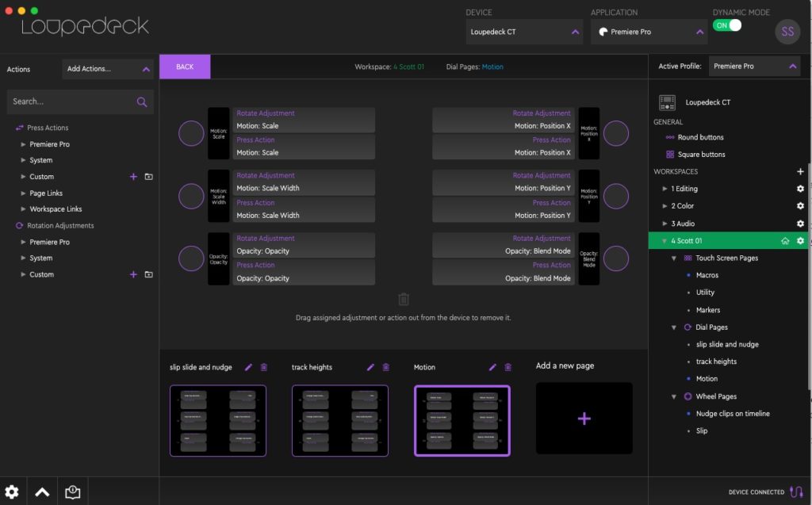Rename the Motion dial page
812x505 pixels.
(492, 367)
